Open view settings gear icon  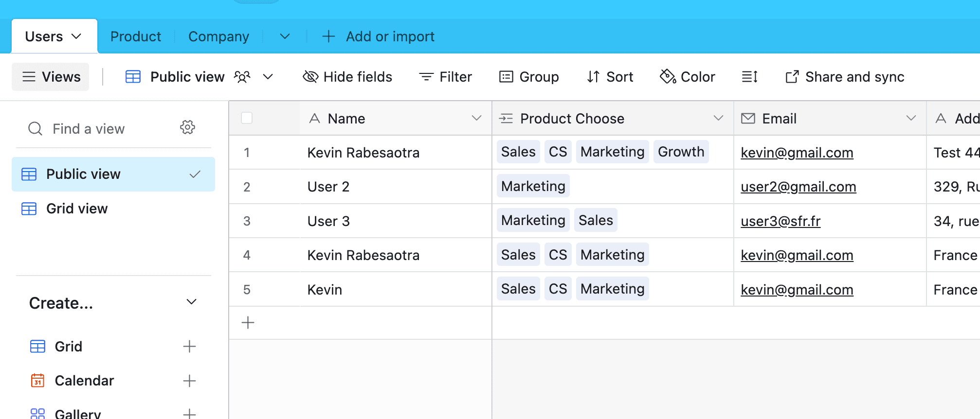click(x=187, y=128)
